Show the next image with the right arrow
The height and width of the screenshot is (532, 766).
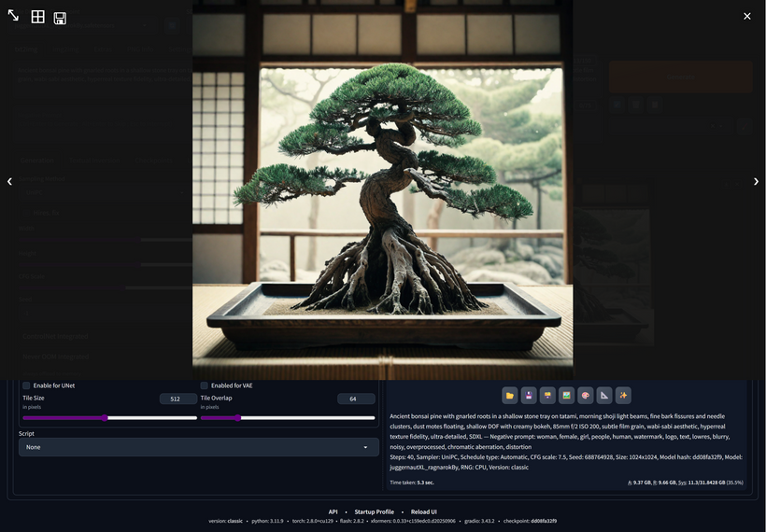coord(756,181)
